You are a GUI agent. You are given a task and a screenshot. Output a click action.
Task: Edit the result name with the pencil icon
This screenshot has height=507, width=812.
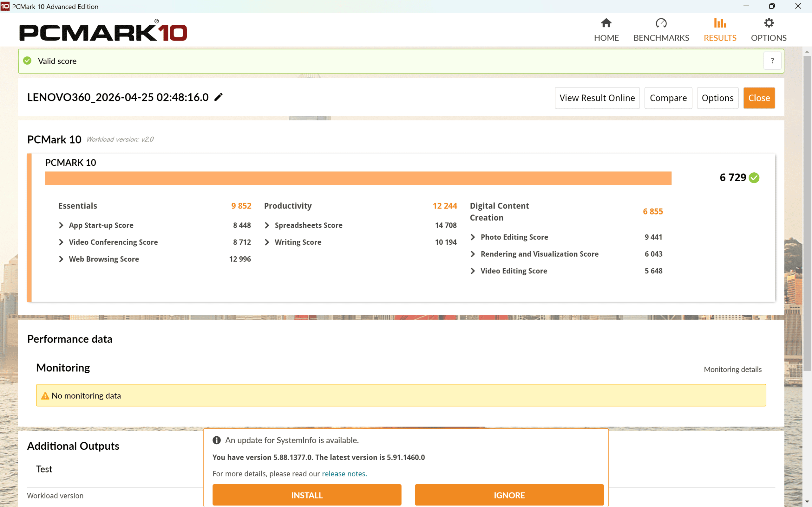coord(218,97)
